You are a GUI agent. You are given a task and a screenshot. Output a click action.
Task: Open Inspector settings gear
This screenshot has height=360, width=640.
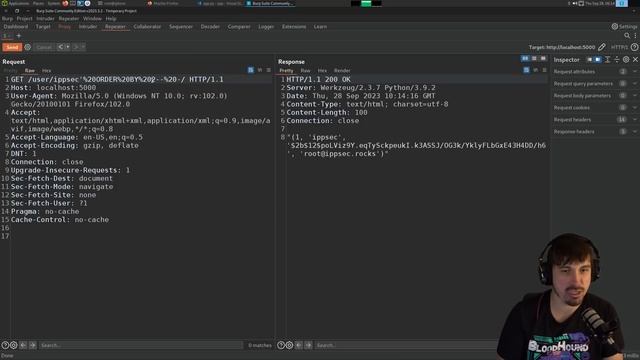click(x=626, y=60)
